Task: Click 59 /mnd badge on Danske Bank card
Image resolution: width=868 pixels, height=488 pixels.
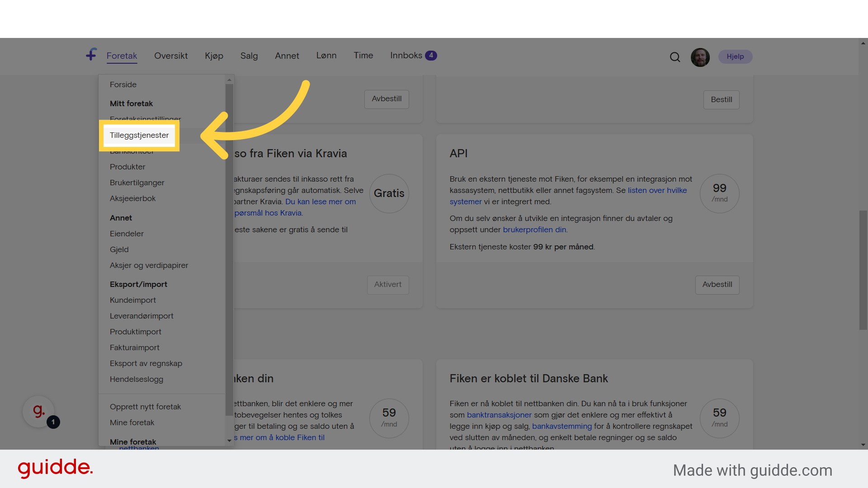Action: 720,418
